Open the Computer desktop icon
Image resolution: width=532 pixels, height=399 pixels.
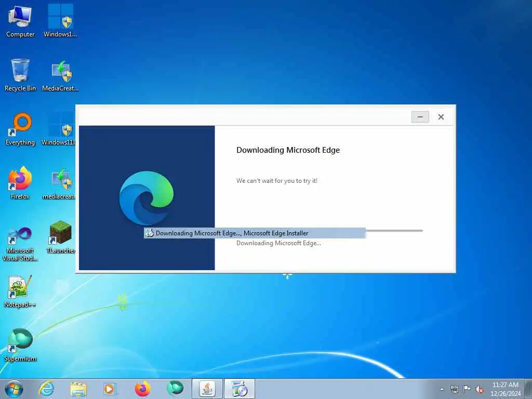coord(20,21)
